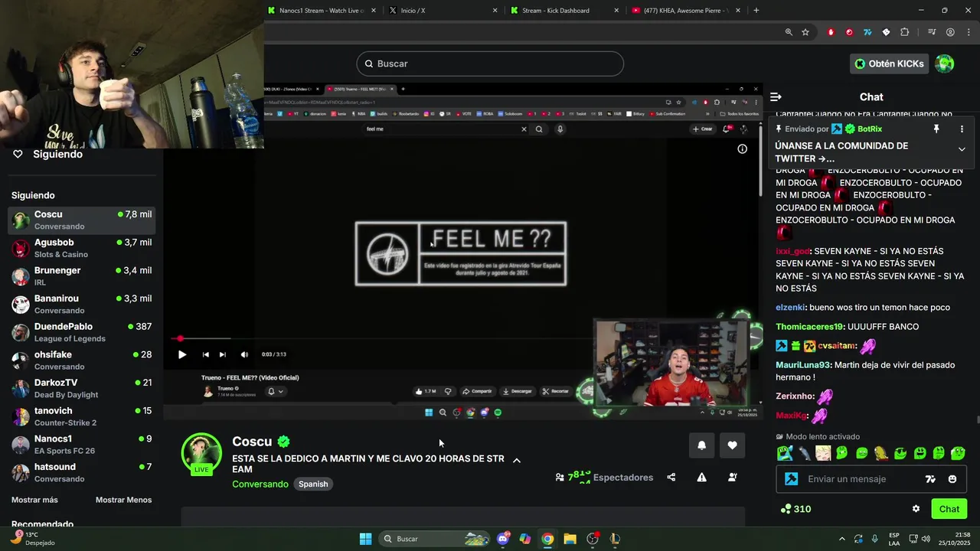Open Chrome three-dot menu
This screenshot has height=551, width=980.
pyautogui.click(x=968, y=32)
